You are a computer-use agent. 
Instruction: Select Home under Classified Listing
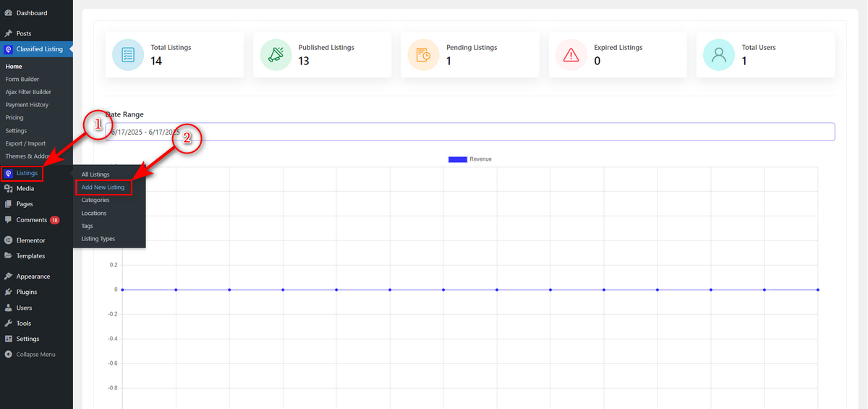click(x=14, y=67)
